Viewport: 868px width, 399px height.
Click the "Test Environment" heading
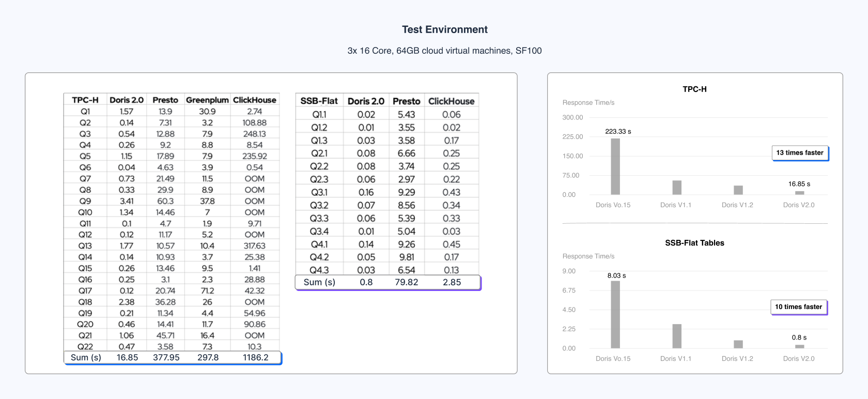(445, 29)
